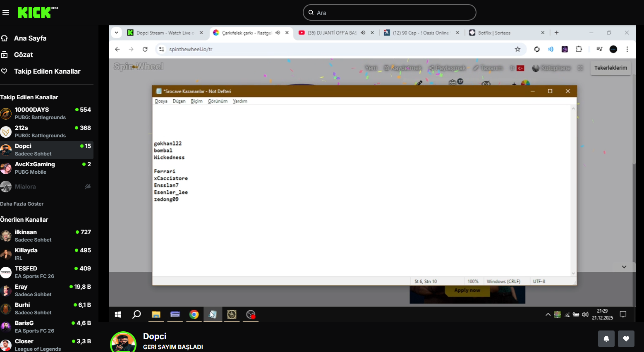The image size is (644, 352).
Task: Open Chrome profile avatar
Action: pyautogui.click(x=613, y=49)
